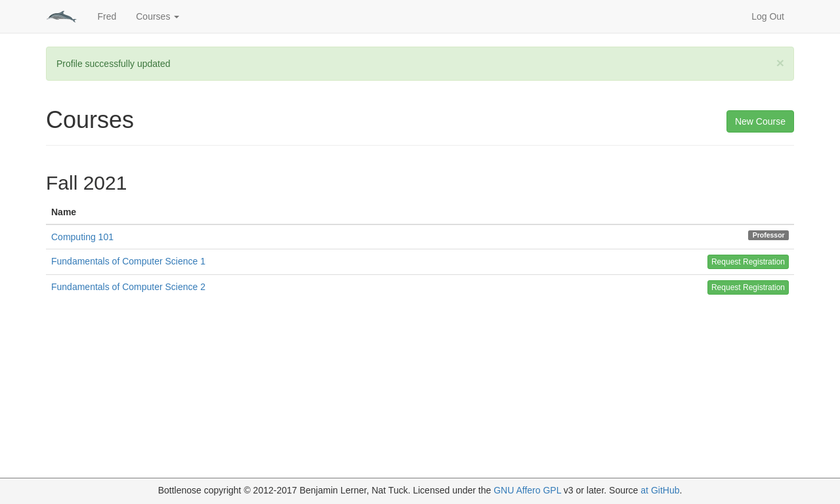Visit the GNU Affero GPL license link
The height and width of the screenshot is (504, 840).
point(527,490)
